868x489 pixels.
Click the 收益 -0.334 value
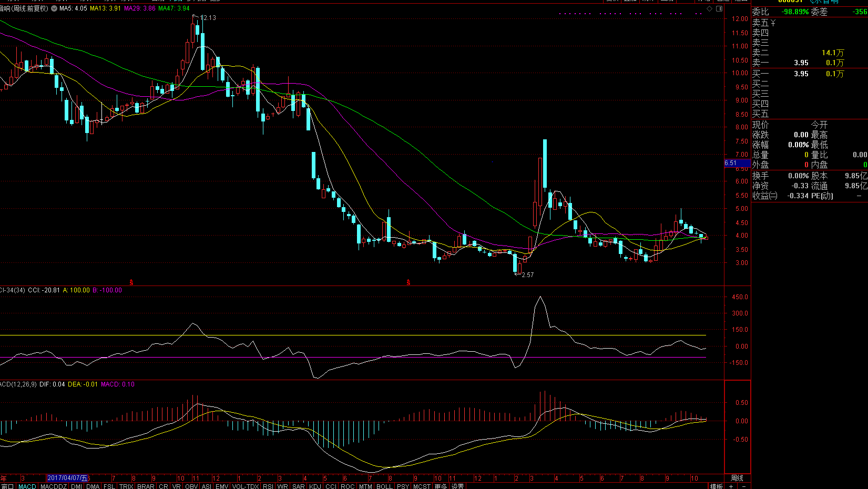point(798,196)
